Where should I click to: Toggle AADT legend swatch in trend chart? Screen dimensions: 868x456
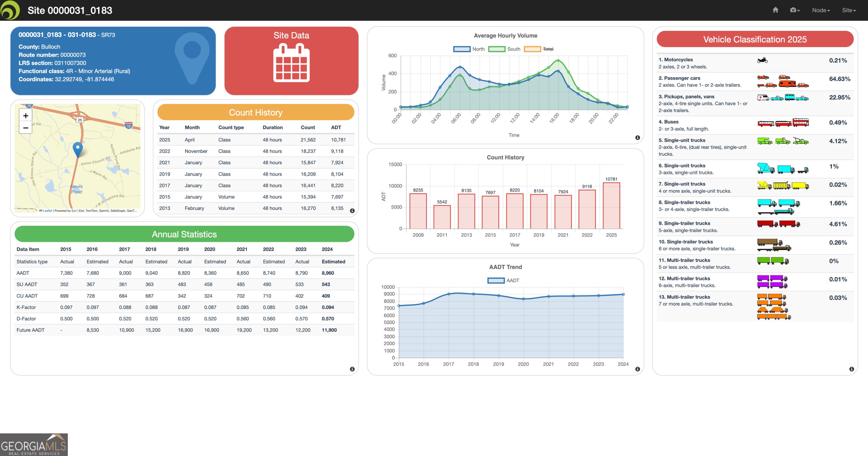(496, 280)
